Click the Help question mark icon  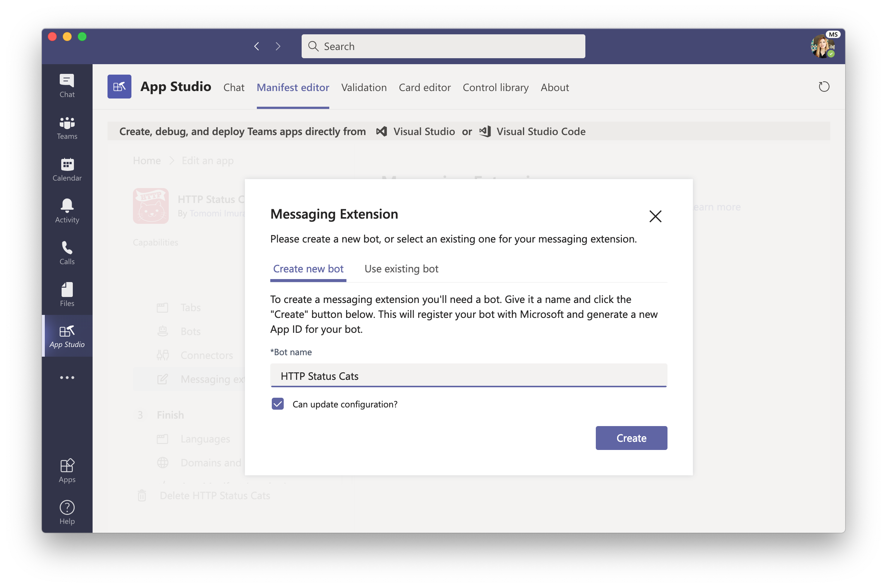tap(67, 512)
